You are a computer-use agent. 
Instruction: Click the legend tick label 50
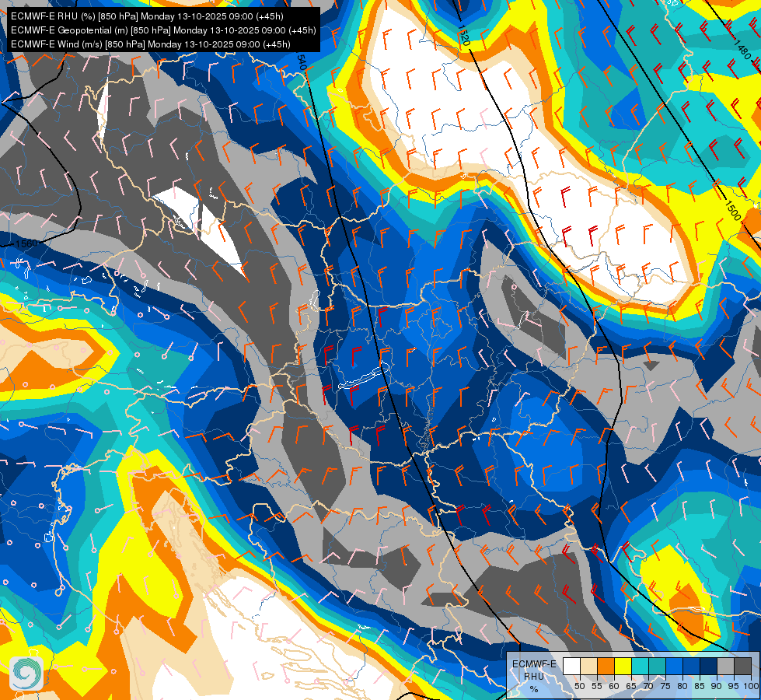580,686
